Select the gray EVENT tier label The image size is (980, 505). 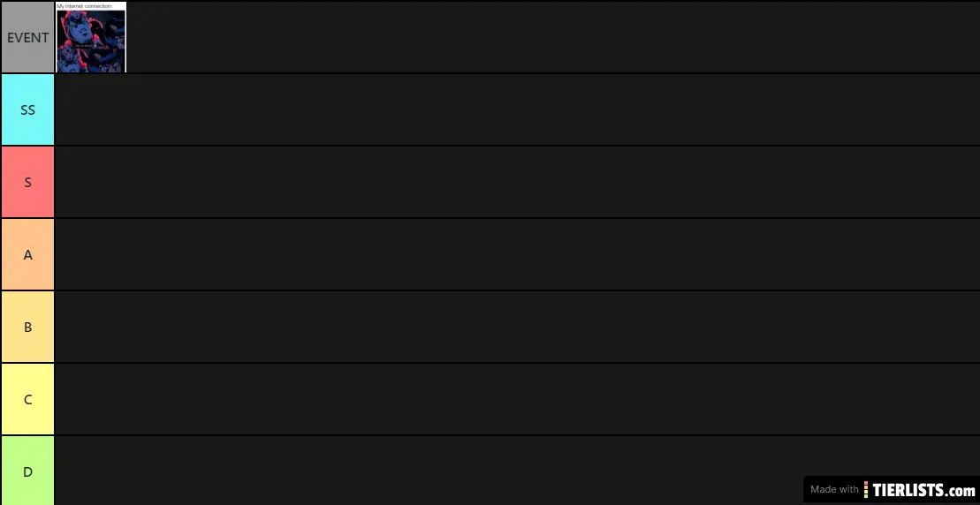pos(27,37)
